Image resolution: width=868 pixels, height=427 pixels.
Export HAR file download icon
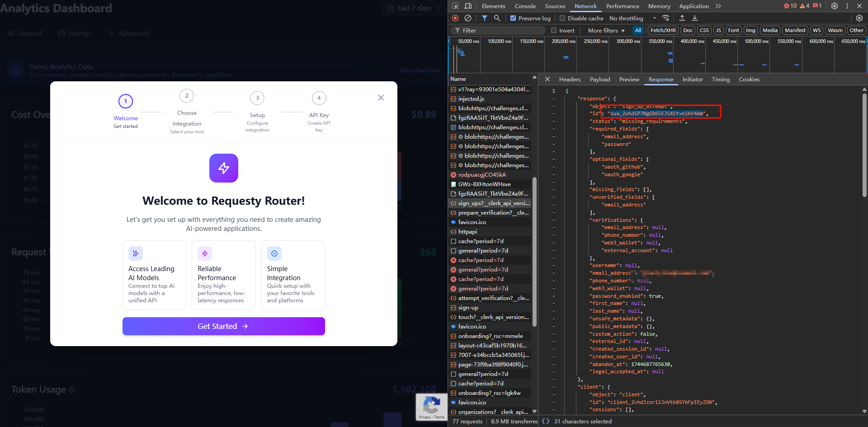pyautogui.click(x=695, y=18)
